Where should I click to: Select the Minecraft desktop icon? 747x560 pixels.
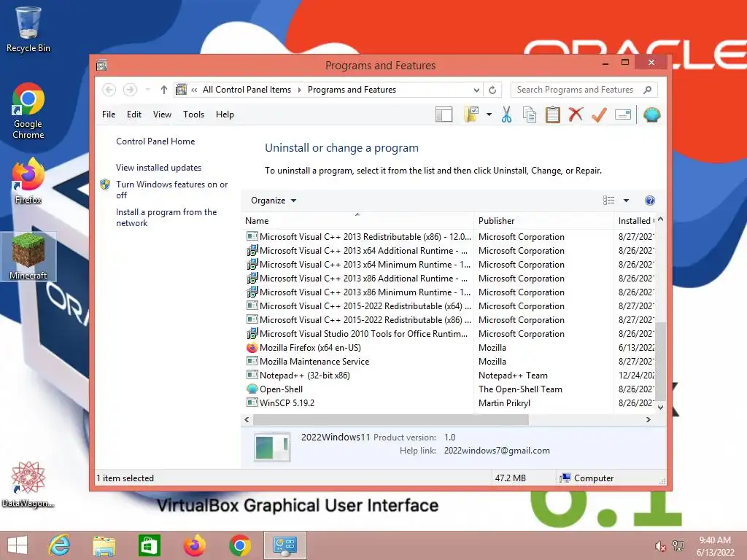(28, 256)
